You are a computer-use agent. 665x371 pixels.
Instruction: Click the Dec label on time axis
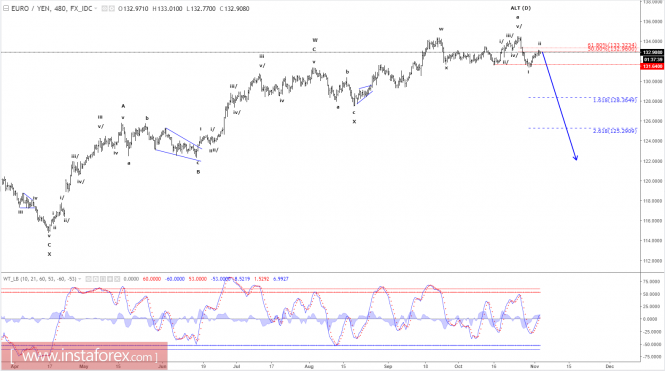click(609, 366)
